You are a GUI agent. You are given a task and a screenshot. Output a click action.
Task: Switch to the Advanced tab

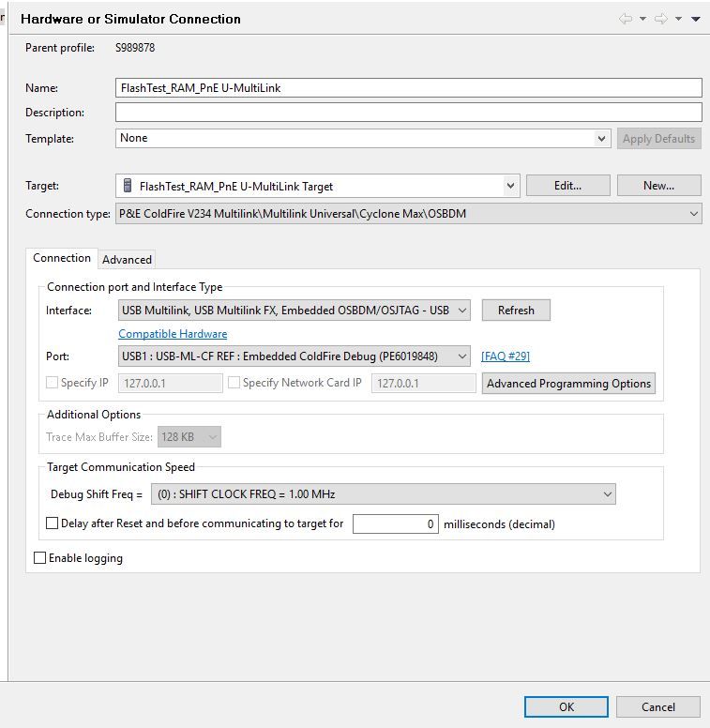tap(127, 260)
